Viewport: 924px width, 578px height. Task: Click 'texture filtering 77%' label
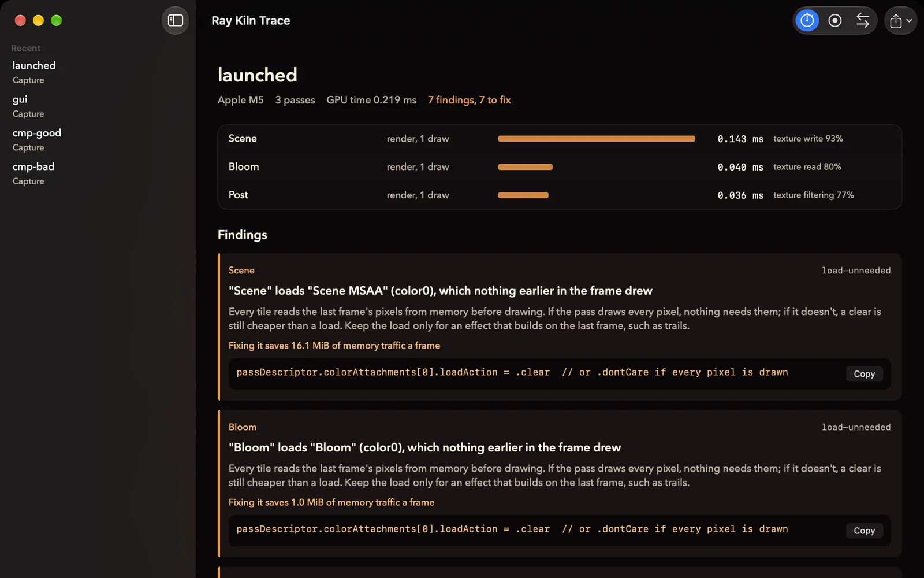click(814, 195)
